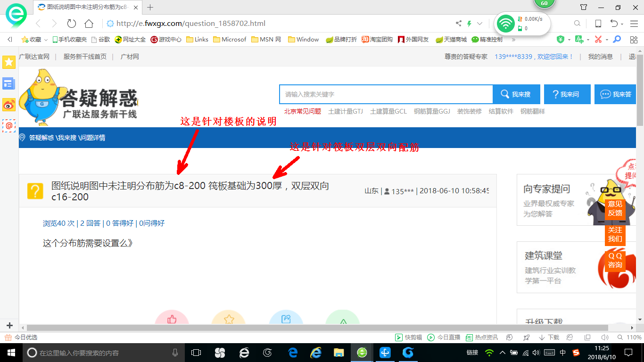644x362 pixels.
Task: Open 快剪辑 in status bar
Action: [x=409, y=337]
